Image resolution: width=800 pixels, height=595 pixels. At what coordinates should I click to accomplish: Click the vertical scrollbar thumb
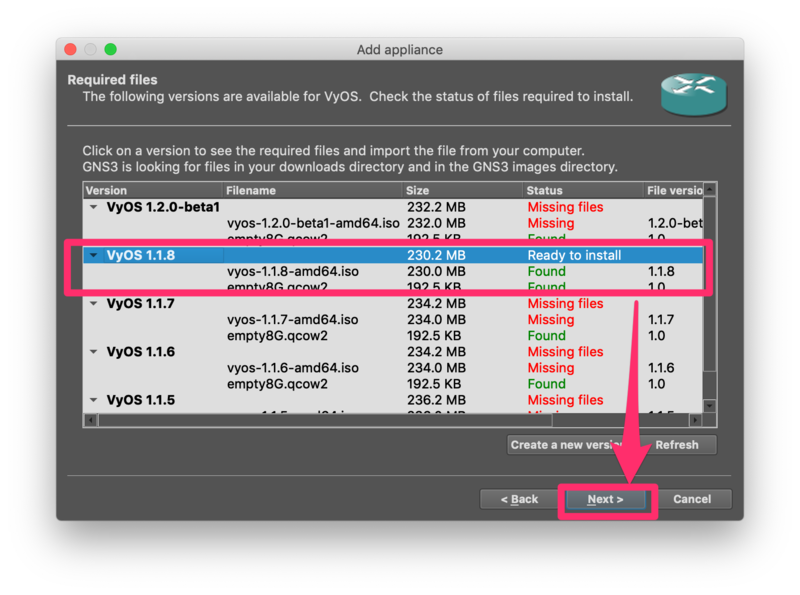click(710, 284)
